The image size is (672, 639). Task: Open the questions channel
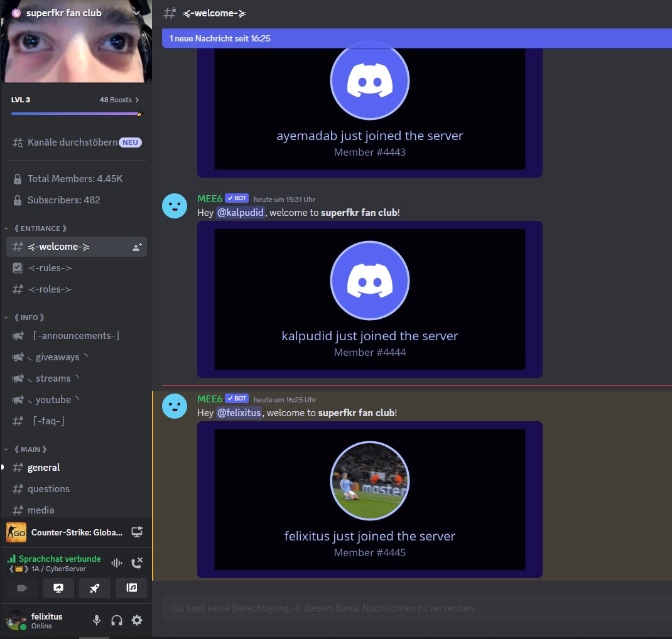[x=76, y=489]
